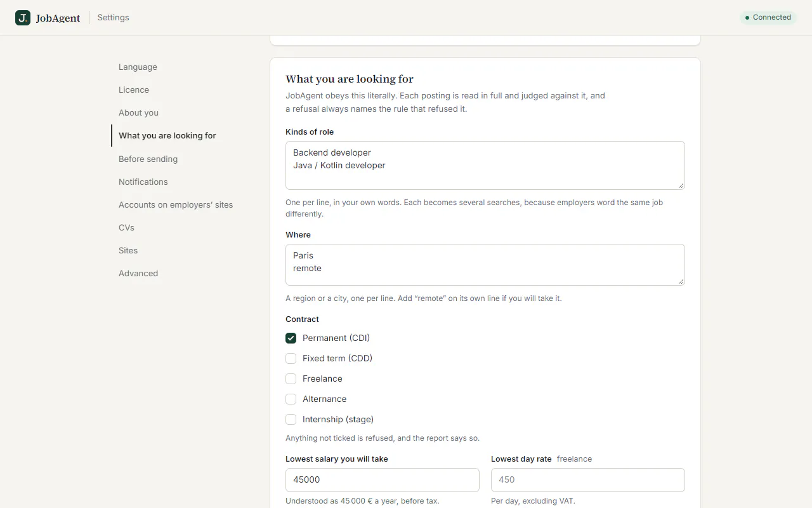
Task: Go to Notifications settings
Action: pyautogui.click(x=143, y=182)
